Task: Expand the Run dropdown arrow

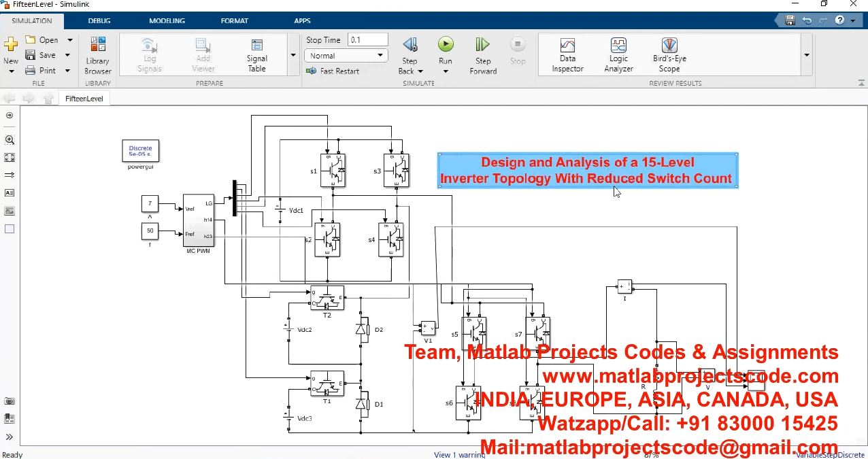Action: 446,71
